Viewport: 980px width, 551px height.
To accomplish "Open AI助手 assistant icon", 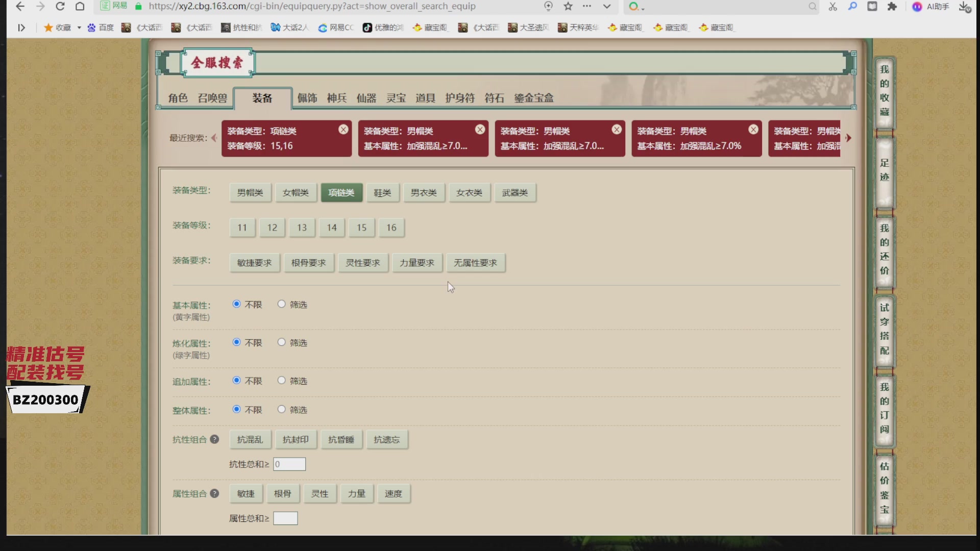I will tap(930, 7).
